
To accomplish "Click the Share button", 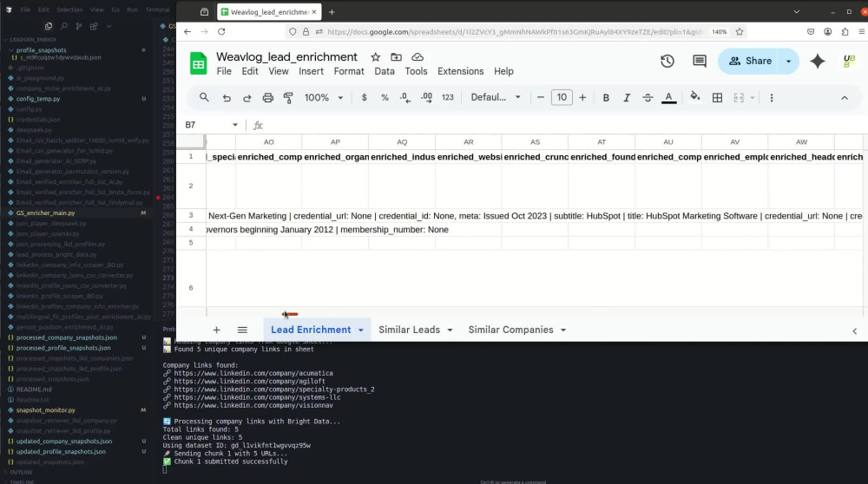I will pos(750,61).
